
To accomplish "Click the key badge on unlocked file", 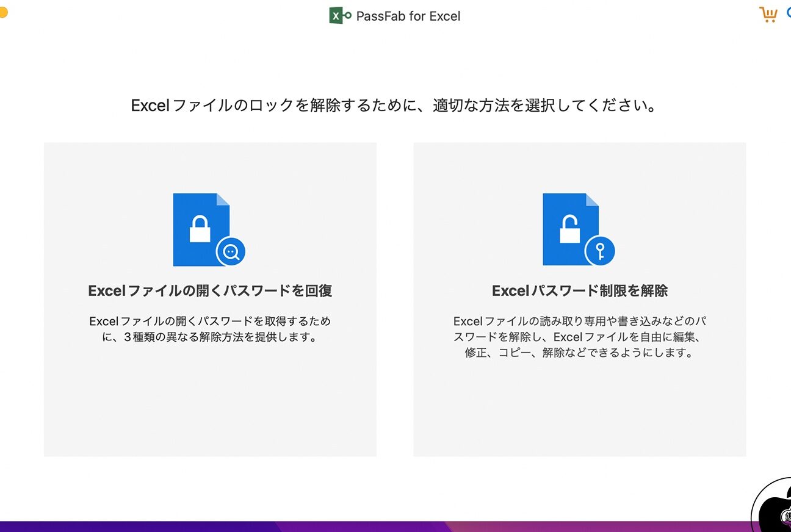I will 600,251.
